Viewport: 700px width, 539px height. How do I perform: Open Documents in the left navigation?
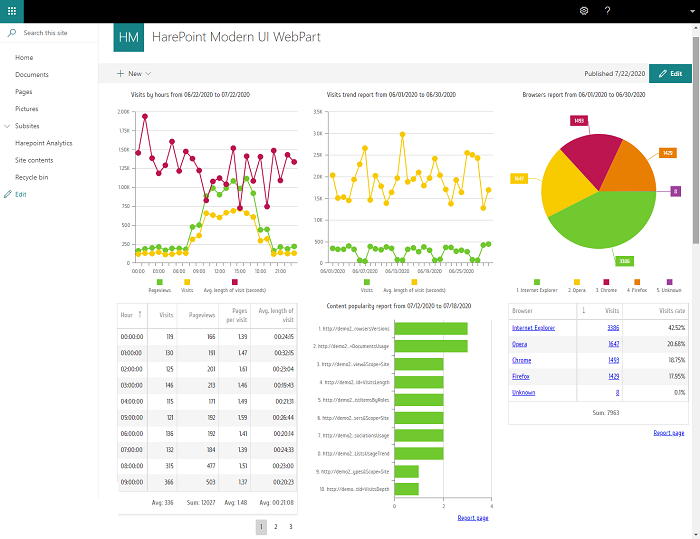click(x=32, y=75)
